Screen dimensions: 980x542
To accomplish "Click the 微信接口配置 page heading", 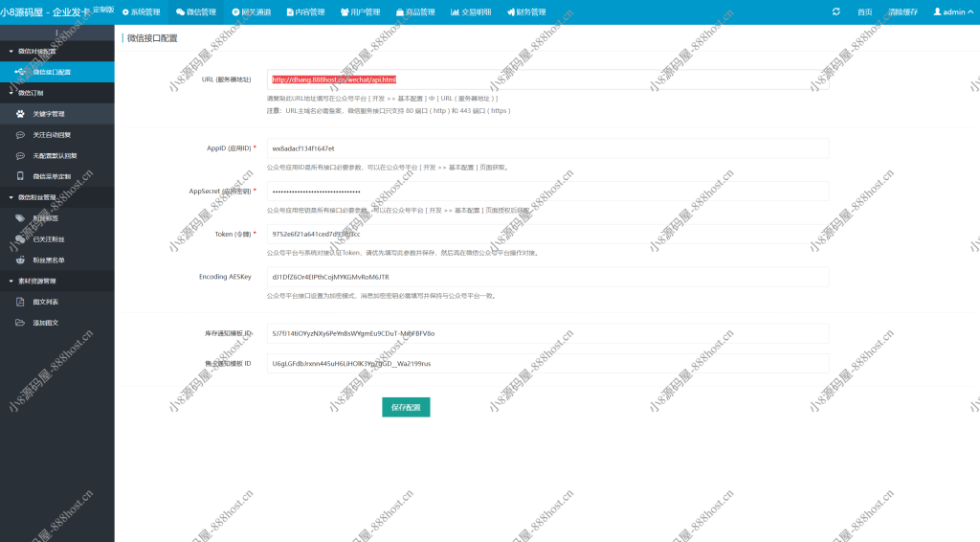I will point(152,38).
